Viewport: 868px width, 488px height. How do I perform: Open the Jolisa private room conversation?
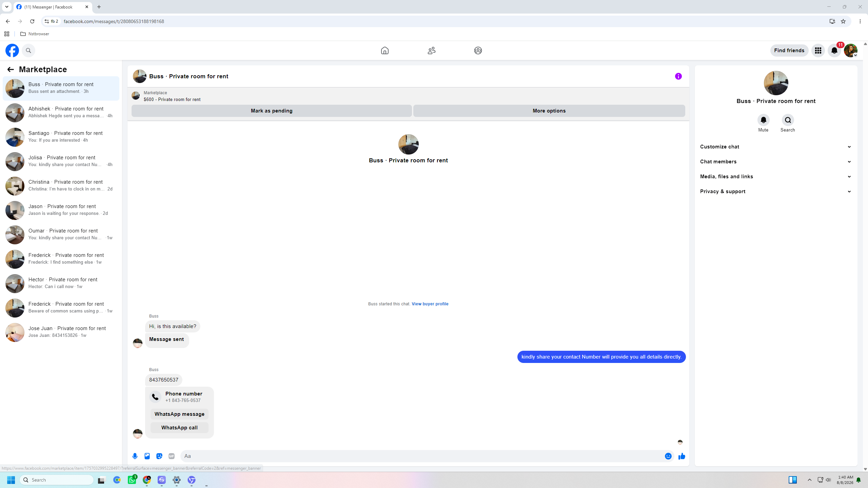(61, 161)
